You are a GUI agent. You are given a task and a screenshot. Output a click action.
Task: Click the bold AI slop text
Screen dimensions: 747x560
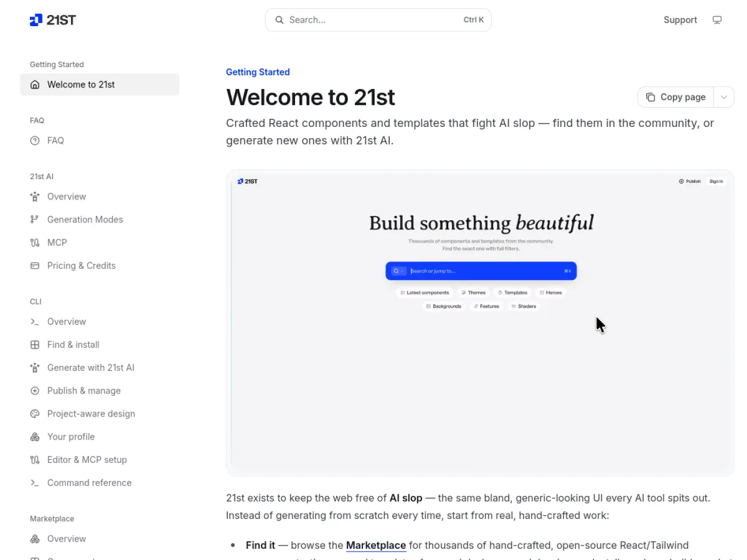406,498
